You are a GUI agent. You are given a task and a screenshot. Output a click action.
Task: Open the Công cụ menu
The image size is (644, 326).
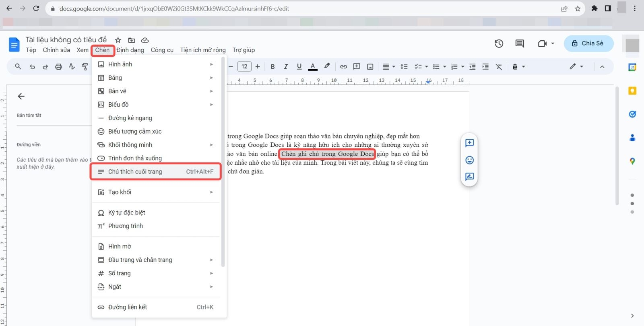pyautogui.click(x=162, y=50)
